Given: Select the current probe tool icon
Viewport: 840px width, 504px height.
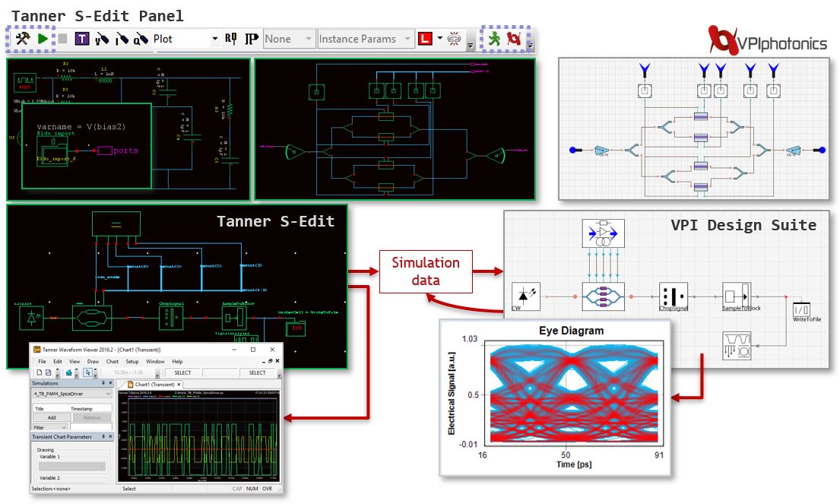Looking at the screenshot, I should click(121, 39).
